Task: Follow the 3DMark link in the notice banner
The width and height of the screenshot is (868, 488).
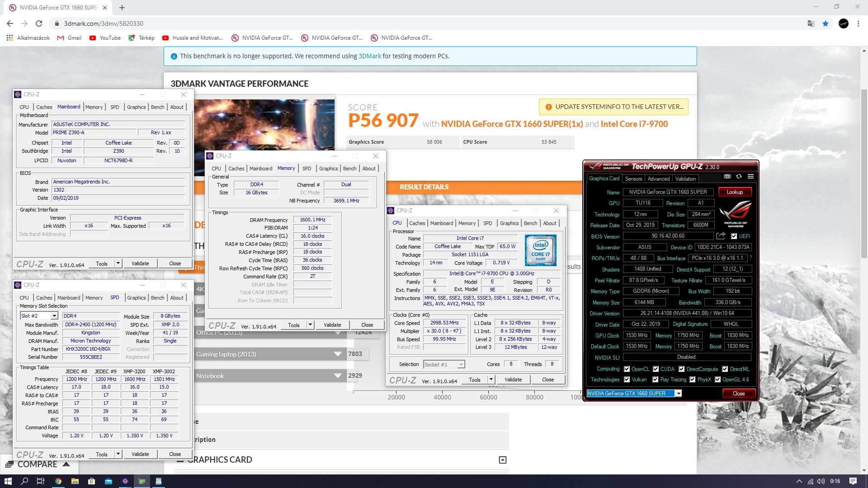Action: tap(369, 56)
